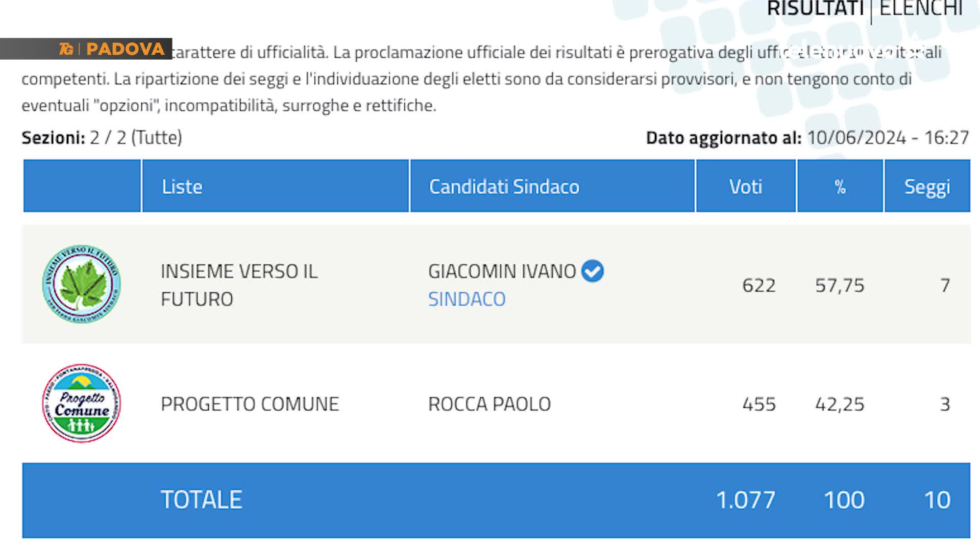Click the INSIEME VERSO IL FUTURO list name
Screen dimensions: 980x551
coord(239,285)
